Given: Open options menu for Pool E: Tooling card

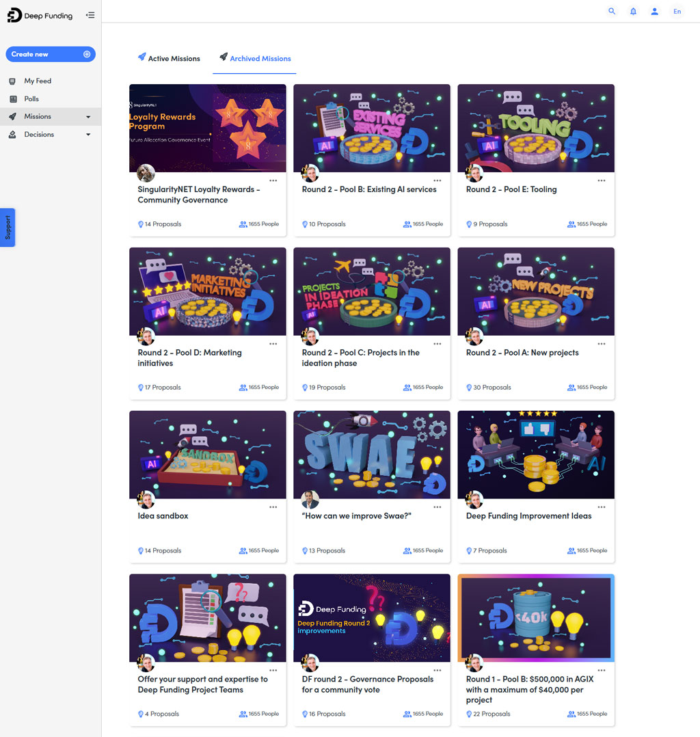Looking at the screenshot, I should (602, 180).
